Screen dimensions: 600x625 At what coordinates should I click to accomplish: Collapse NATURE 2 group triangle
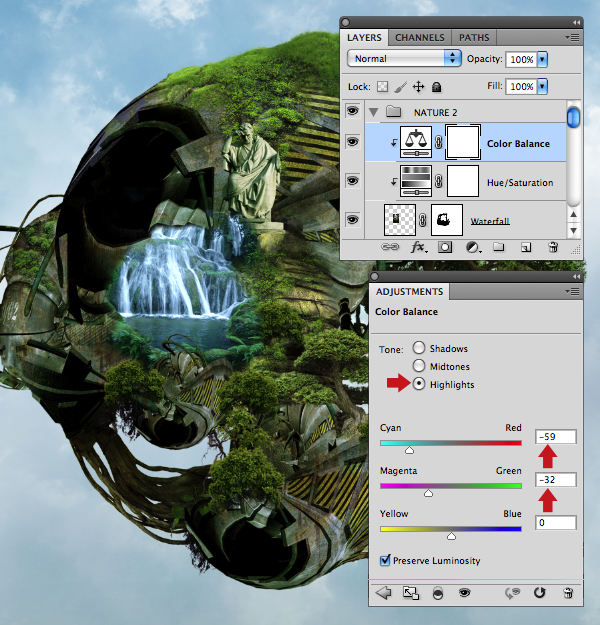(374, 112)
